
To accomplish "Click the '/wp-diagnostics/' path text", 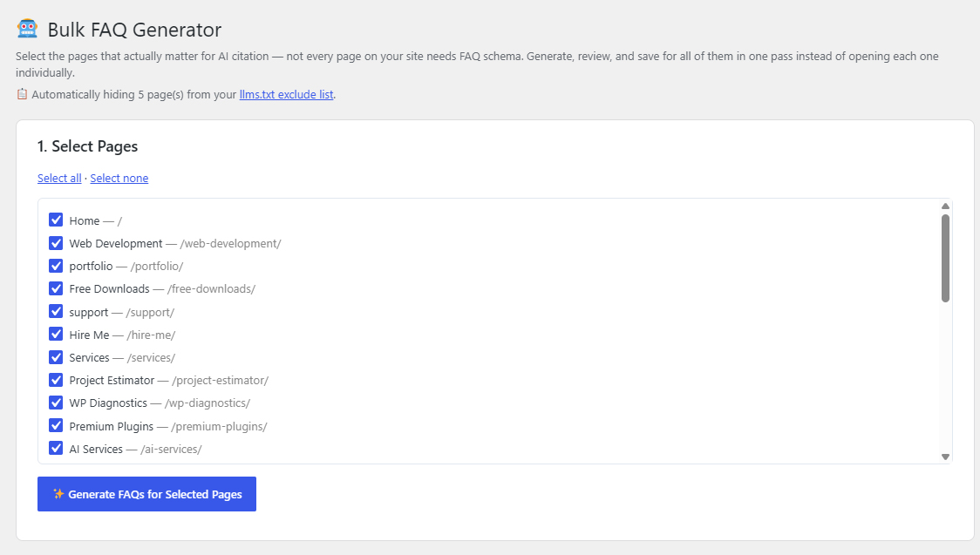I will click(208, 403).
